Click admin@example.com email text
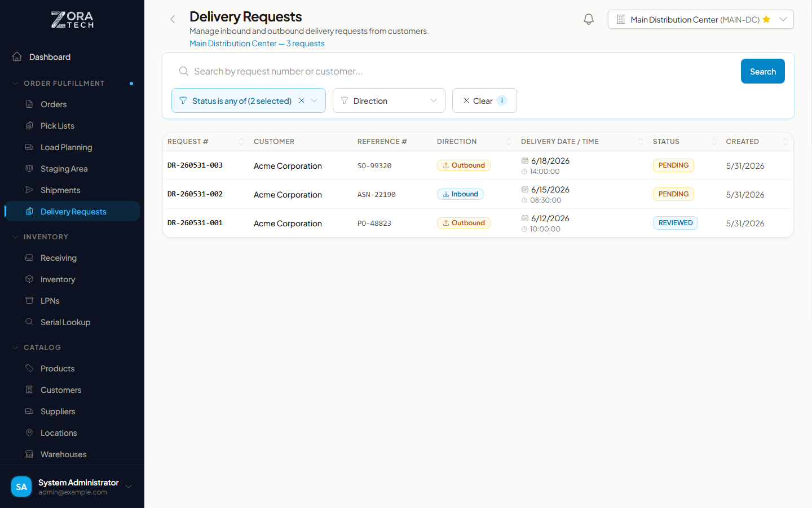812x508 pixels. 73,492
